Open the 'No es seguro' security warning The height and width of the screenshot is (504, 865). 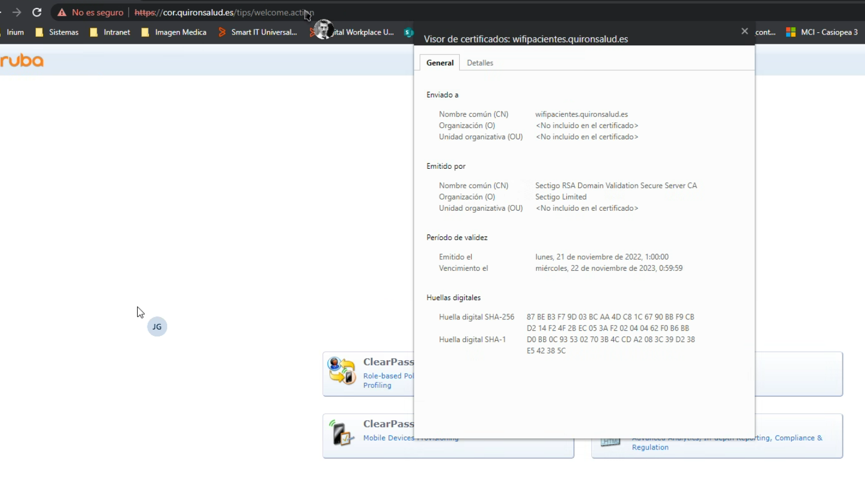(90, 12)
